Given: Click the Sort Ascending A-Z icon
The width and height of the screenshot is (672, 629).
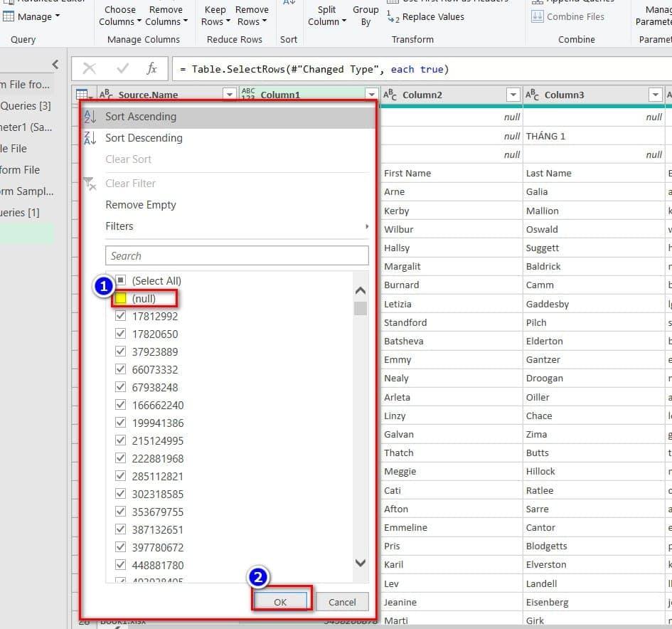Looking at the screenshot, I should pos(90,117).
